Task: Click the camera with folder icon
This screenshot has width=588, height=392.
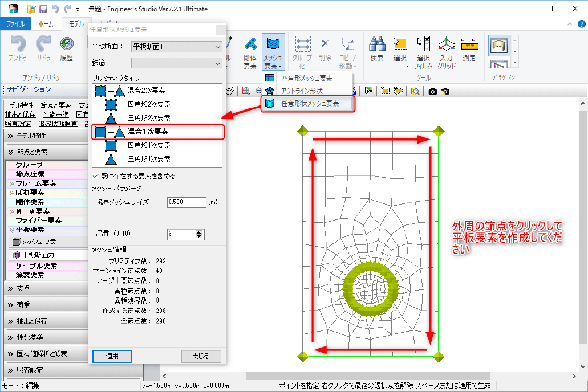Action: (445, 91)
